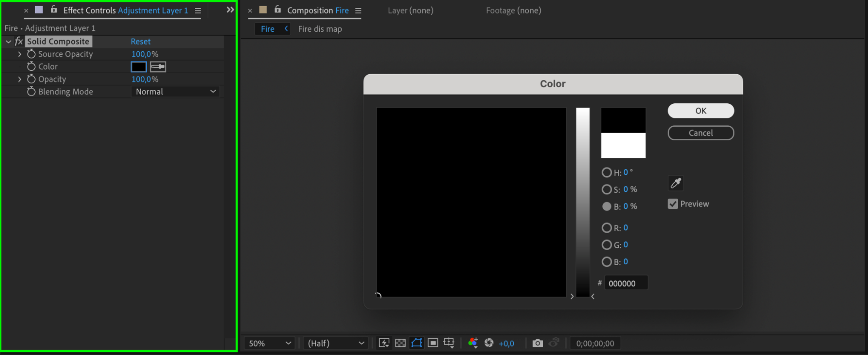Click the Fast Previews icon
The image size is (868, 355).
[384, 343]
